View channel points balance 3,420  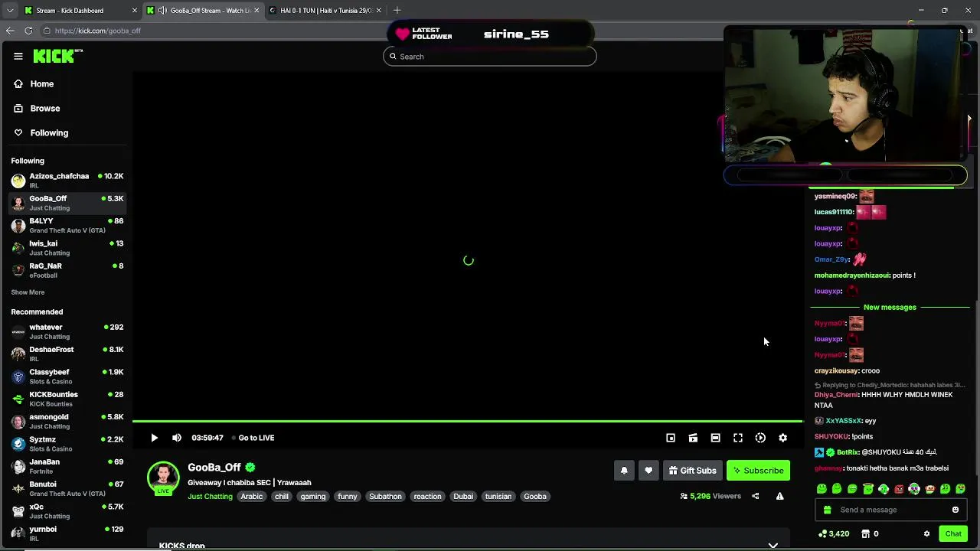point(834,533)
